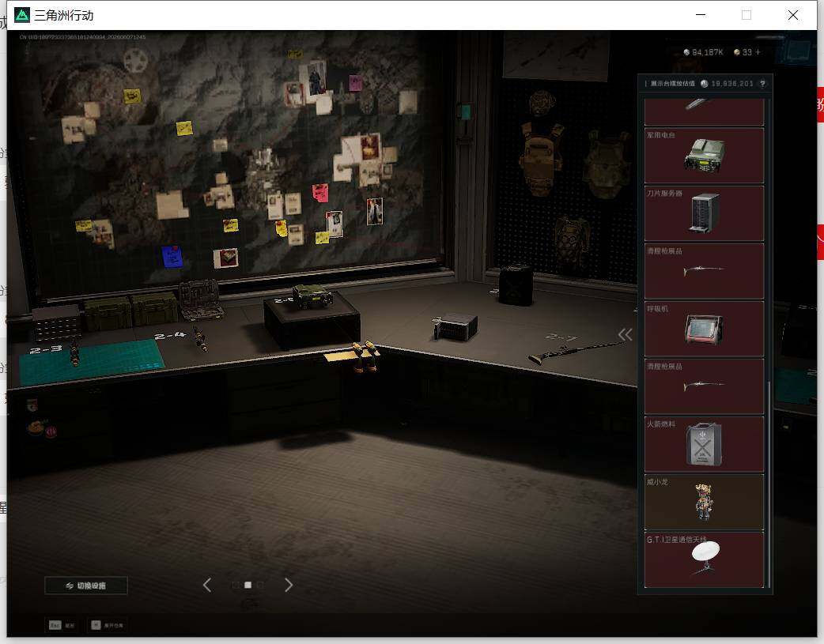Click the 19,936,201 valuation amount
Viewport: 824px width, 644px height.
coord(732,84)
